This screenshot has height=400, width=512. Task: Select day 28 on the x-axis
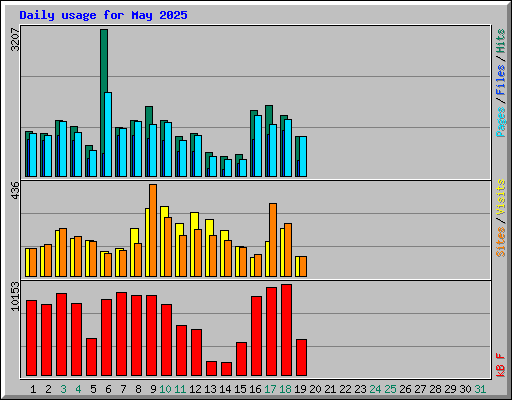[435, 389]
